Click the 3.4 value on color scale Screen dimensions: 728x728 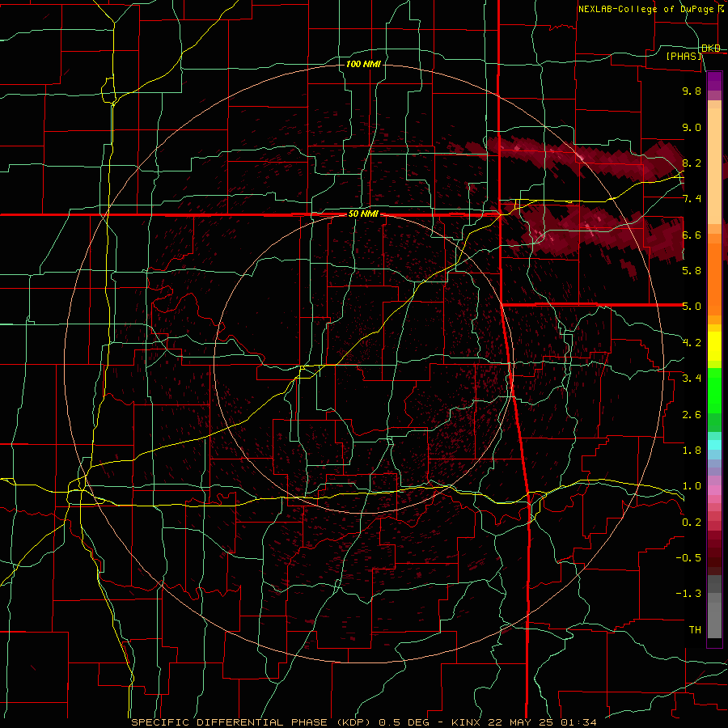[x=692, y=379]
